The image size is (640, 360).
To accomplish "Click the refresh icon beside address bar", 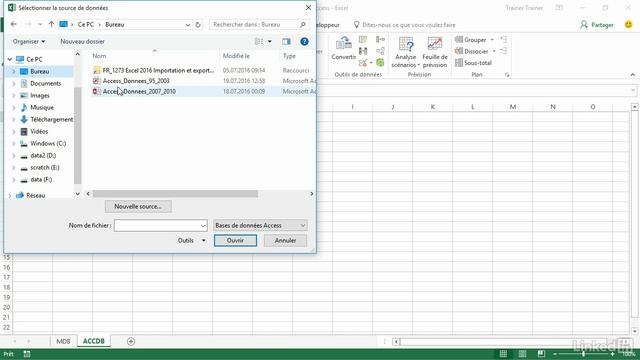I will click(198, 24).
